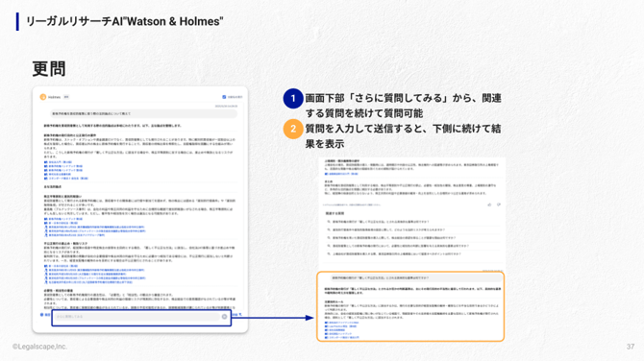Open the スタンダード商法 会社法 reference link

click(x=66, y=179)
